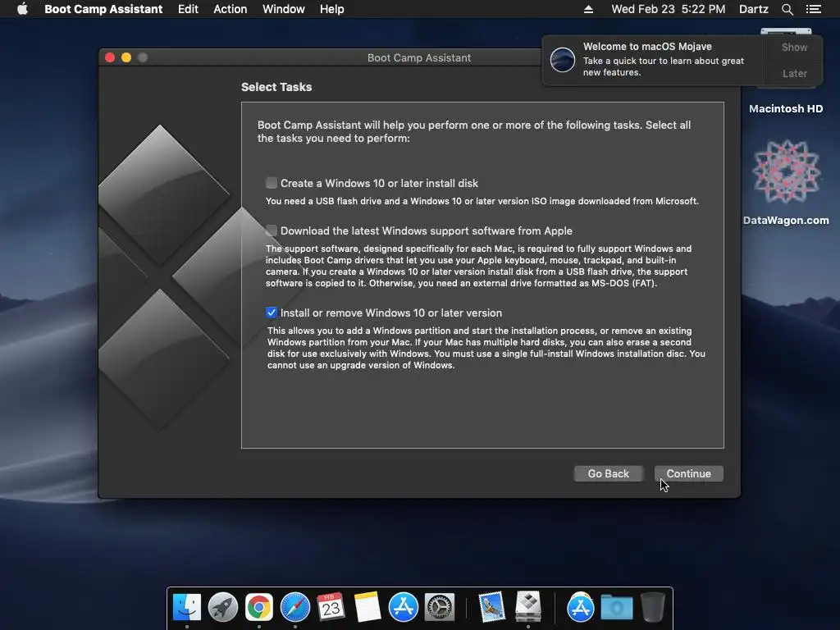Uncheck Install or remove Windows 10
Image resolution: width=840 pixels, height=630 pixels.
(x=271, y=313)
